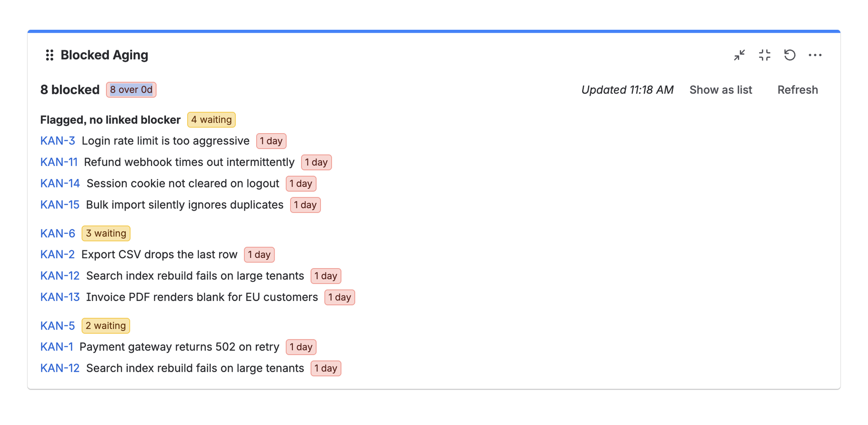Viewport: 868px width, 425px height.
Task: Click the '4 waiting' badge
Action: coord(211,120)
